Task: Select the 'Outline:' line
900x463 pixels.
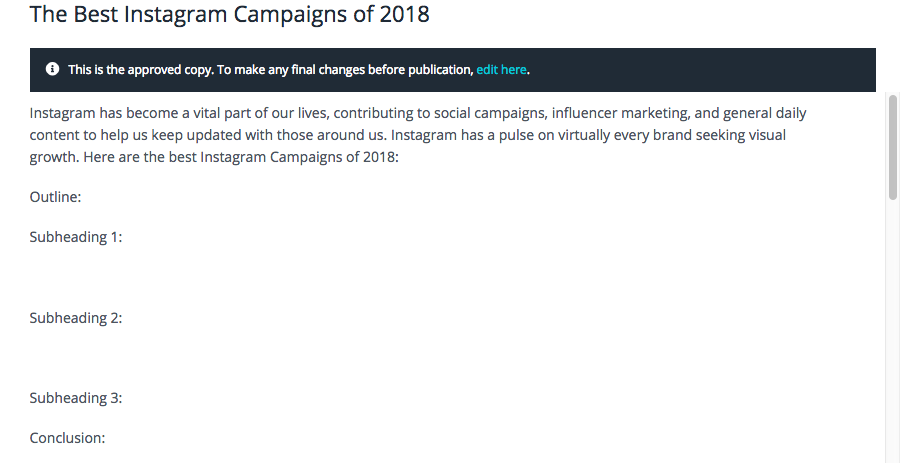Action: coord(56,197)
